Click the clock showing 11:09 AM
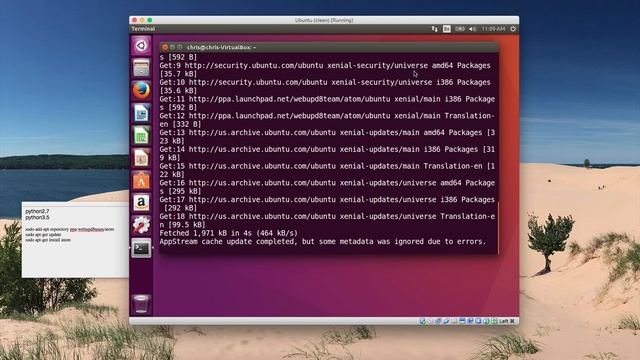Image resolution: width=640 pixels, height=360 pixels. 493,29
